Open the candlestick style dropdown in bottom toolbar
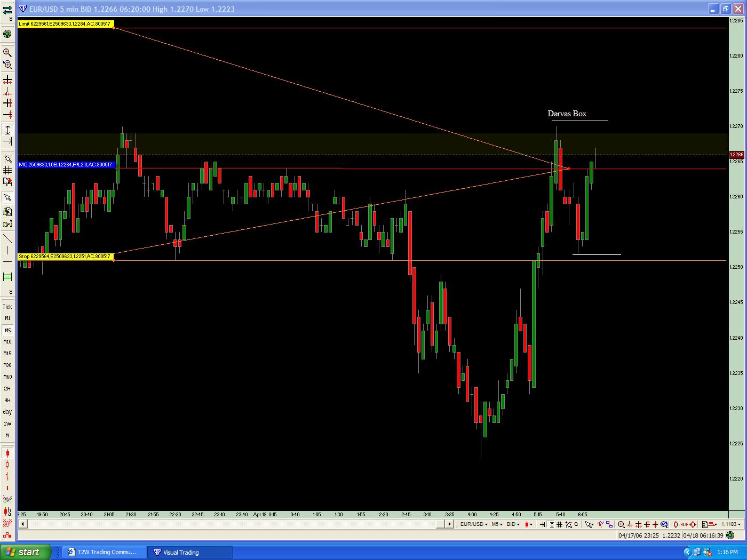This screenshot has height=560, width=747. click(x=529, y=524)
